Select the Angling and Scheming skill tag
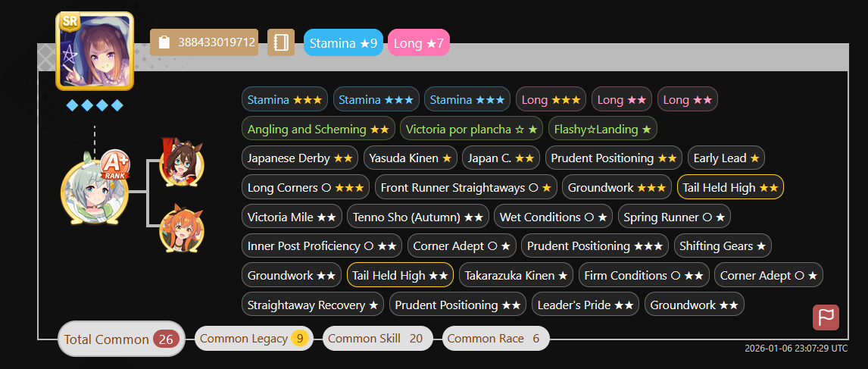Viewport: 868px width, 369px height. click(318, 129)
